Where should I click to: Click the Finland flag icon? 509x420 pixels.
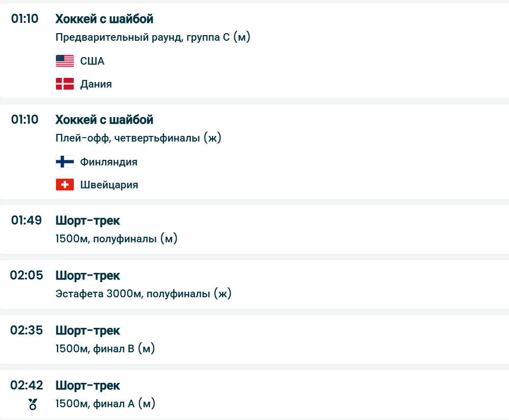[x=65, y=162]
